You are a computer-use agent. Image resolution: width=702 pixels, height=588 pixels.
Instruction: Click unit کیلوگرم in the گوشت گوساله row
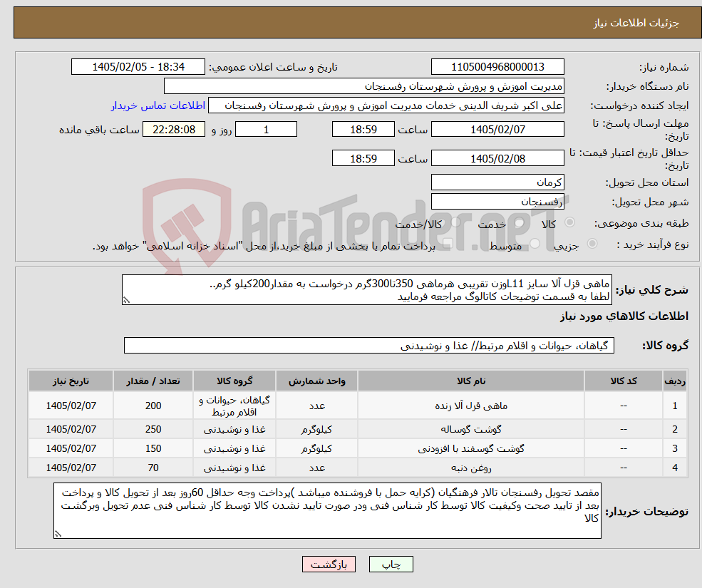316,429
